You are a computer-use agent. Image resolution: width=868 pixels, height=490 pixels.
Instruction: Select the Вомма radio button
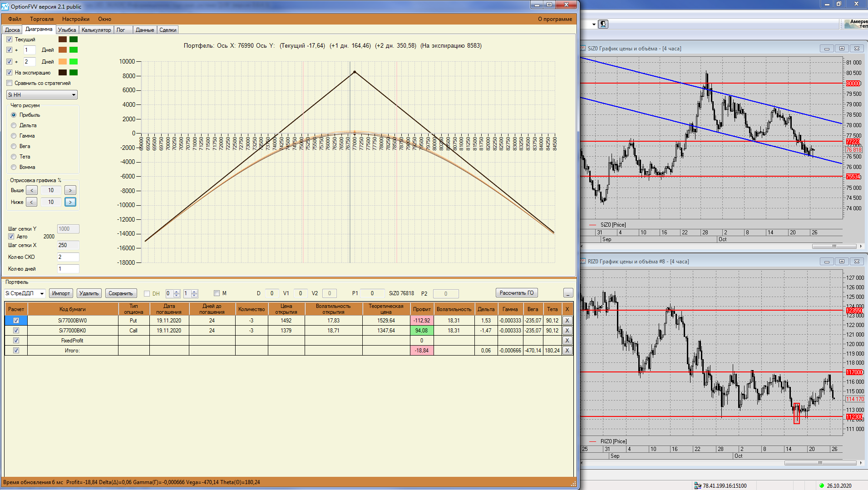coord(14,167)
